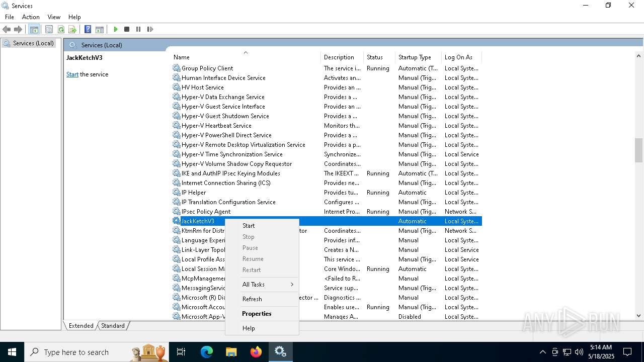
Task: Click the Pause Service toolbar button
Action: coord(138,29)
